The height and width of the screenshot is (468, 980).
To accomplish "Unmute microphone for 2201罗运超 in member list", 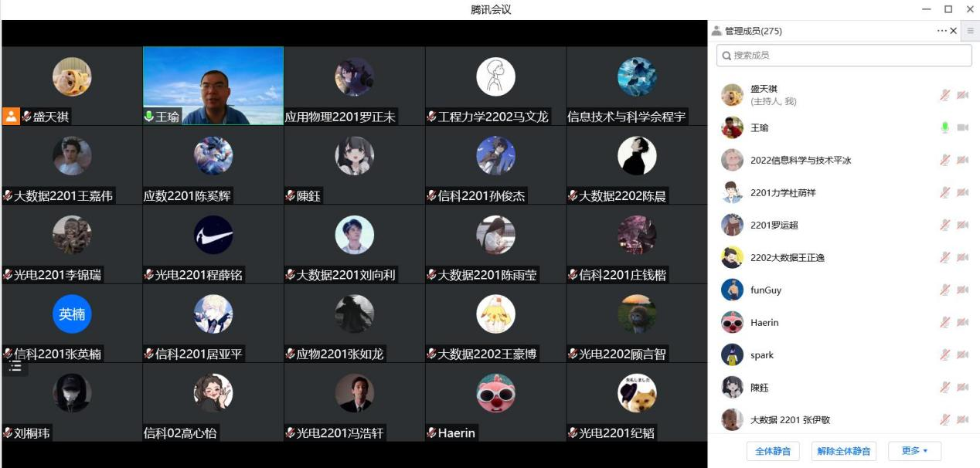I will pos(944,225).
